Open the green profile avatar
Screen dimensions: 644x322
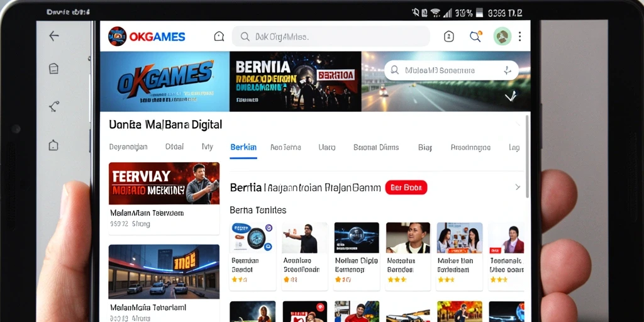point(502,36)
